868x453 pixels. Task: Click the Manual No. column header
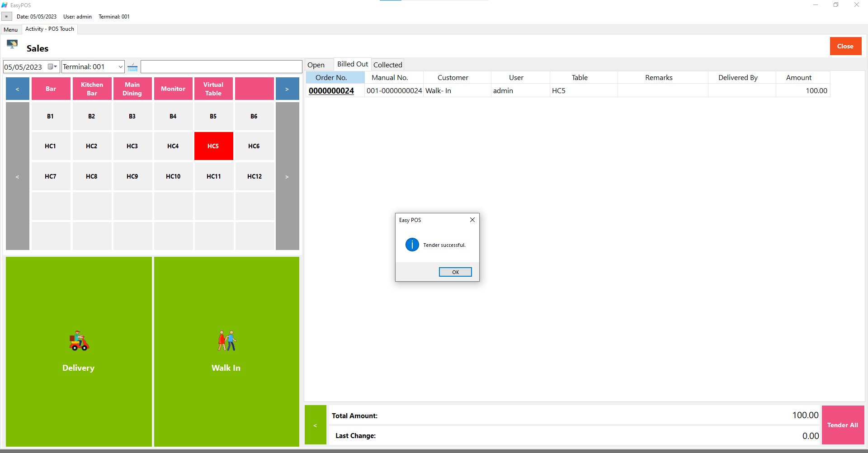(394, 78)
